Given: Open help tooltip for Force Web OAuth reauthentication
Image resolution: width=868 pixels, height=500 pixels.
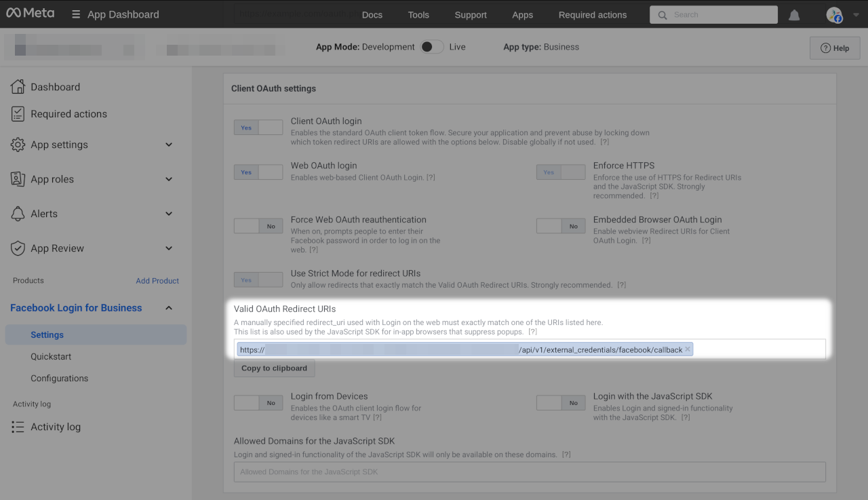Looking at the screenshot, I should [x=313, y=250].
